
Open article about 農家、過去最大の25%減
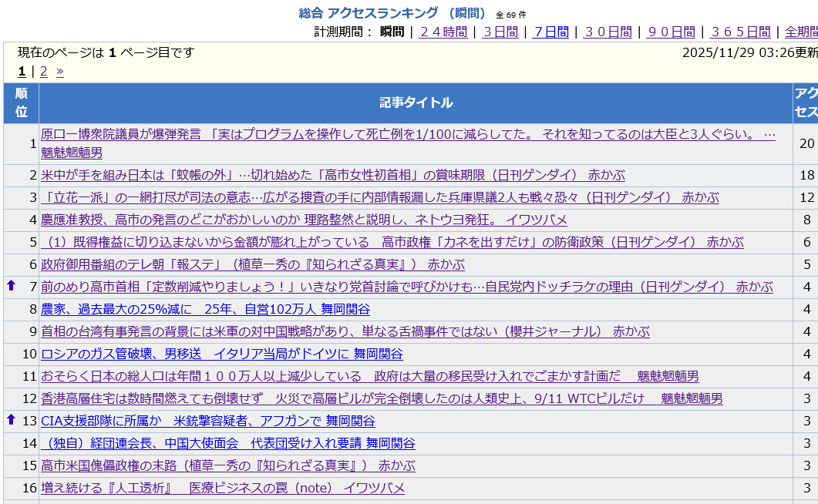(x=205, y=309)
